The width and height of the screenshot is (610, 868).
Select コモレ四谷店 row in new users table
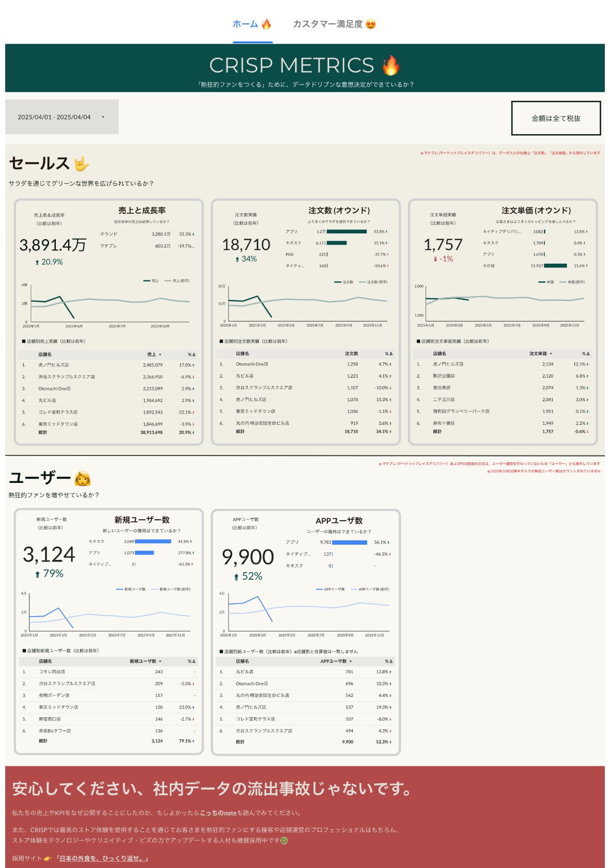pos(108,672)
